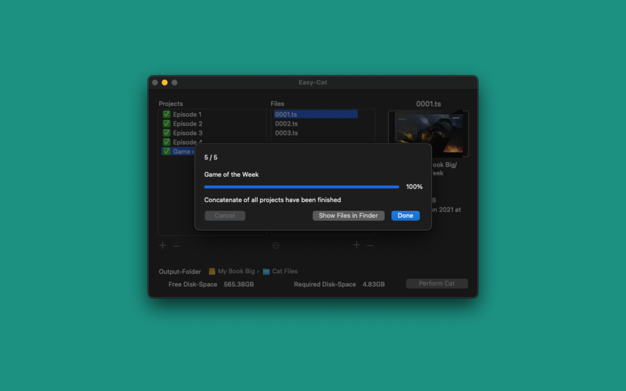This screenshot has width=626, height=391.
Task: Toggle the Game of the Week project checkbox
Action: pyautogui.click(x=166, y=151)
